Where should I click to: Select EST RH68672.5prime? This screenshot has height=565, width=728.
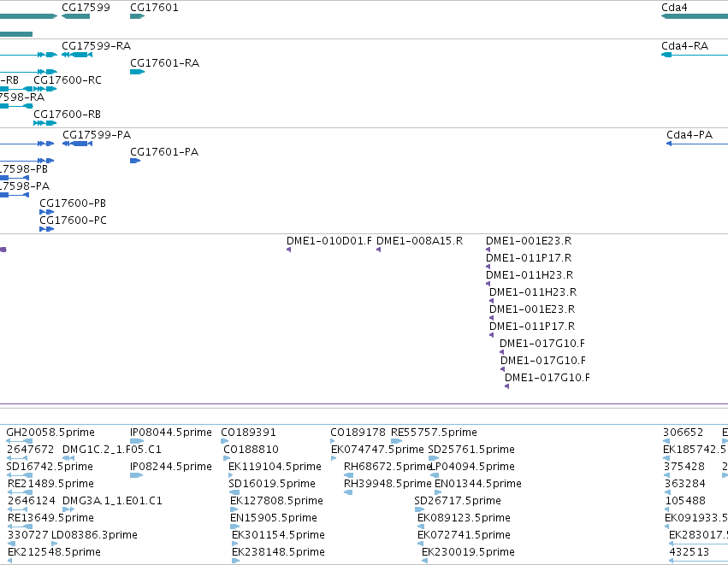point(388,467)
